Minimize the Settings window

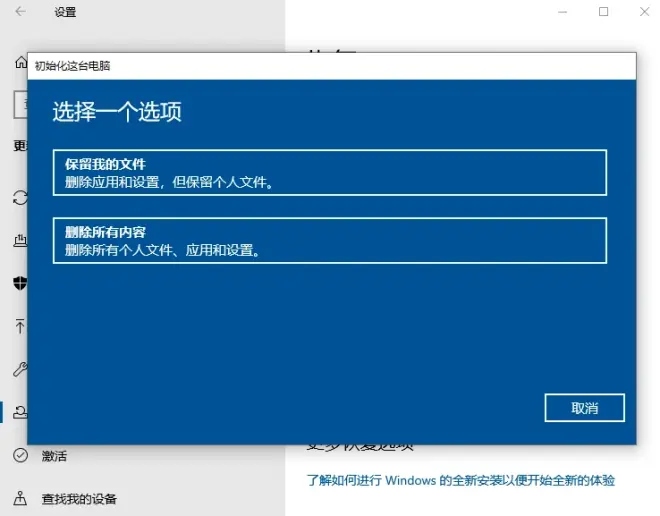tap(563, 12)
